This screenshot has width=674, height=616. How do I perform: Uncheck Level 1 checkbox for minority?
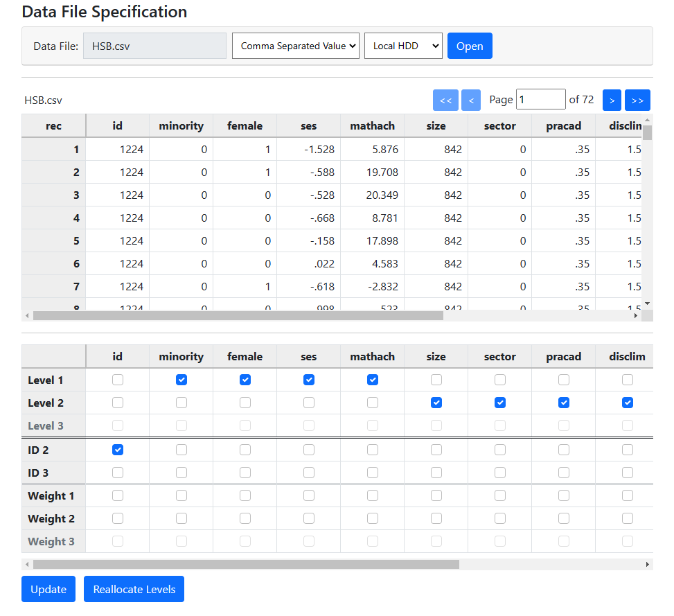click(181, 380)
